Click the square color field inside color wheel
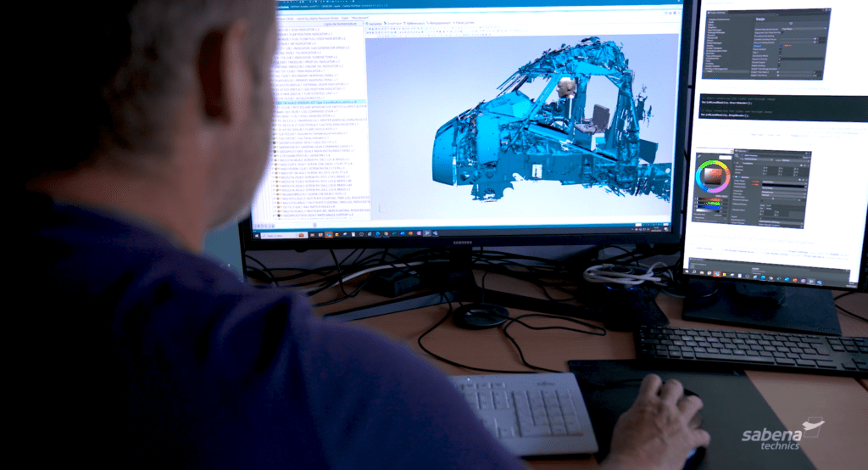 pos(711,176)
